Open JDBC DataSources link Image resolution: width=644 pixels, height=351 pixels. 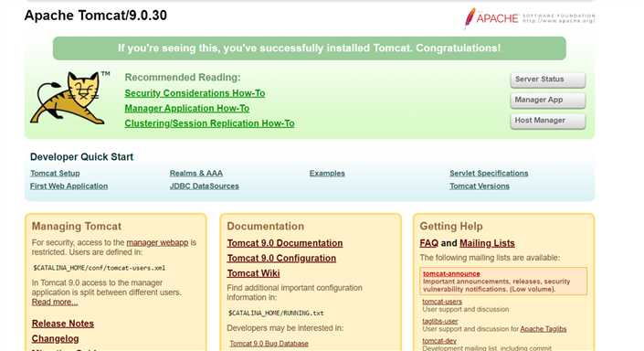(x=205, y=186)
